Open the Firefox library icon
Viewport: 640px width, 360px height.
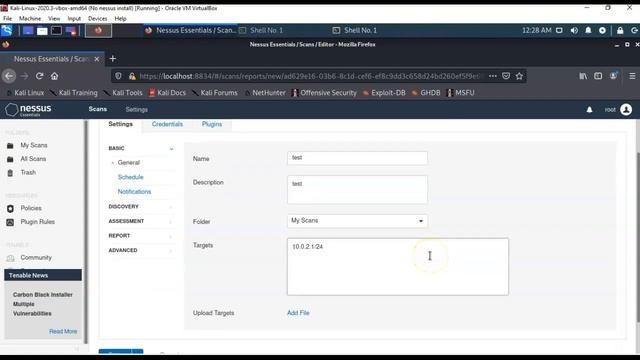coord(583,76)
